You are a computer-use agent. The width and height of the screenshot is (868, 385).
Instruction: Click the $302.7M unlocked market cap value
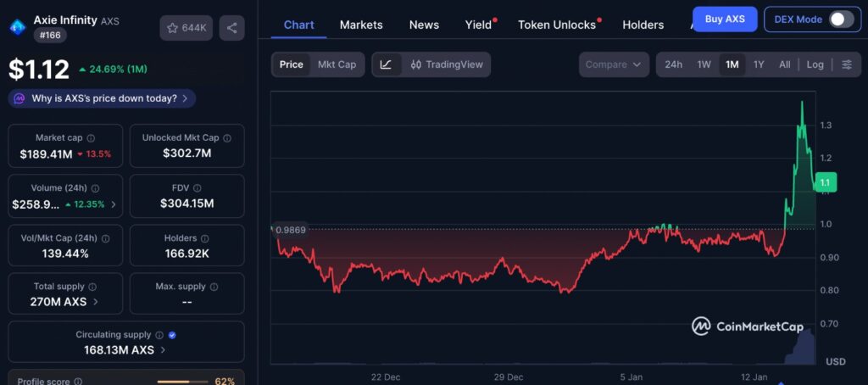pyautogui.click(x=187, y=153)
